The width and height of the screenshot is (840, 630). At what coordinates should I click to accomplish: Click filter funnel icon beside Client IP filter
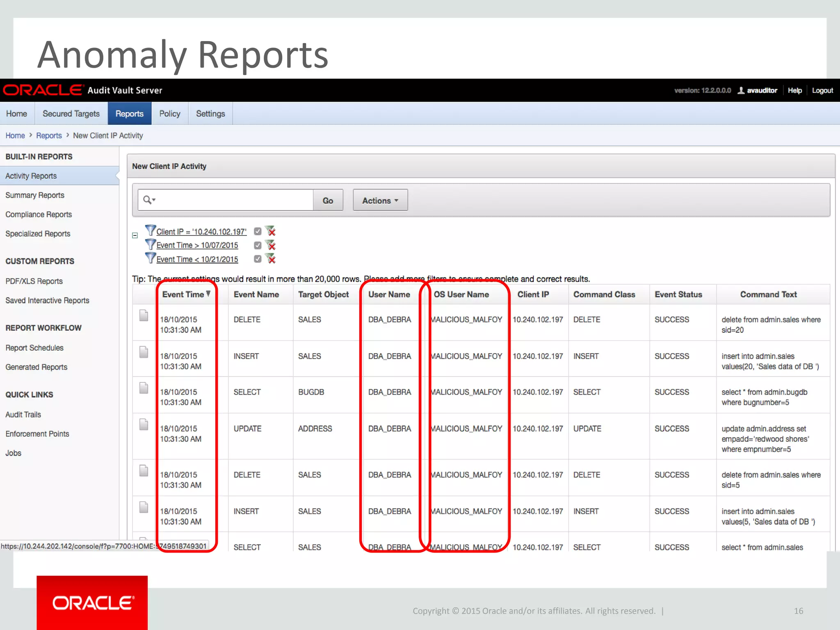pos(151,230)
